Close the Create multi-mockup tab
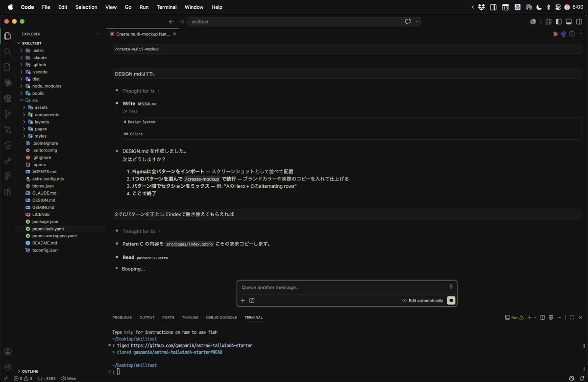The width and height of the screenshot is (588, 382). [174, 34]
